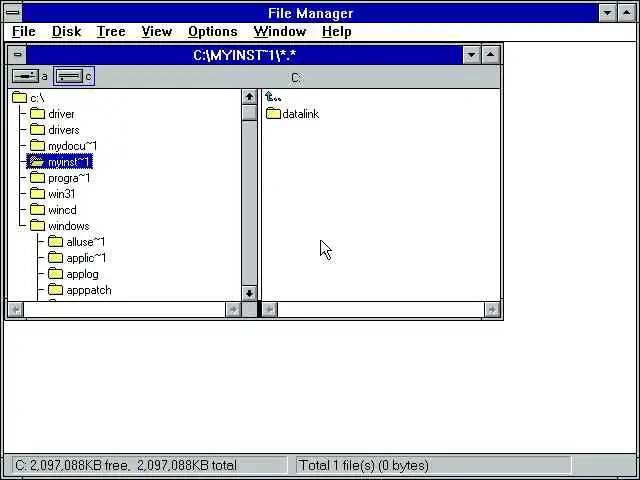640x480 pixels.
Task: Select win31 in the tree
Action: tap(62, 194)
